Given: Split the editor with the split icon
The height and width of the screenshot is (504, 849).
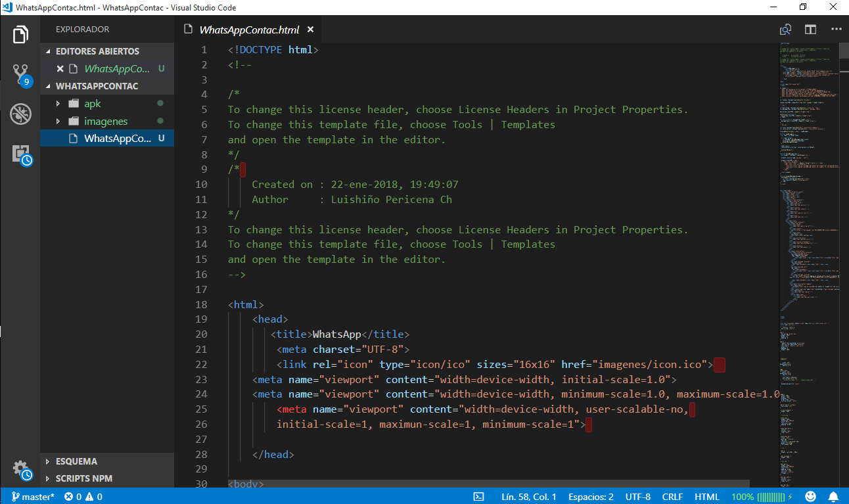Looking at the screenshot, I should coord(811,30).
